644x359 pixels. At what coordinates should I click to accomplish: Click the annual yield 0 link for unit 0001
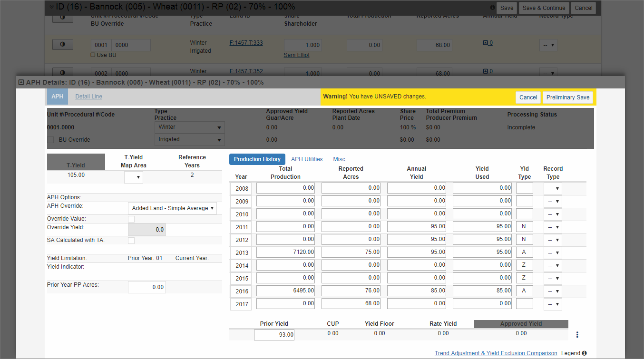tap(491, 43)
